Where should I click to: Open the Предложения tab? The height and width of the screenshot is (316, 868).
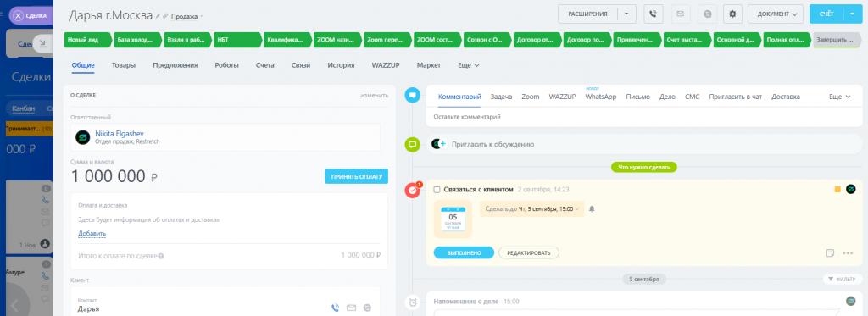pyautogui.click(x=175, y=65)
